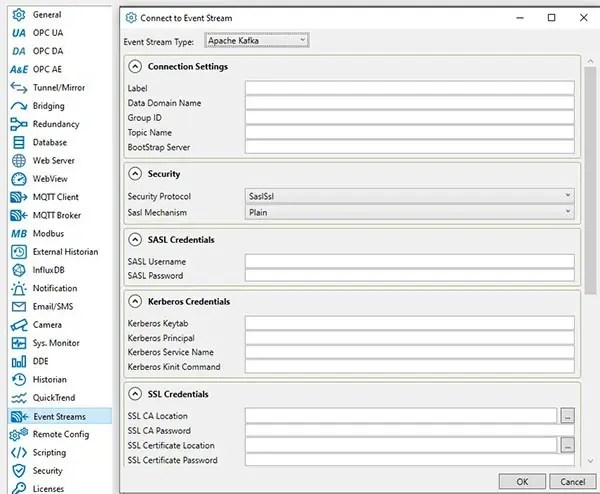
Task: Open the Email/SMS envelope icon
Action: tap(19, 307)
